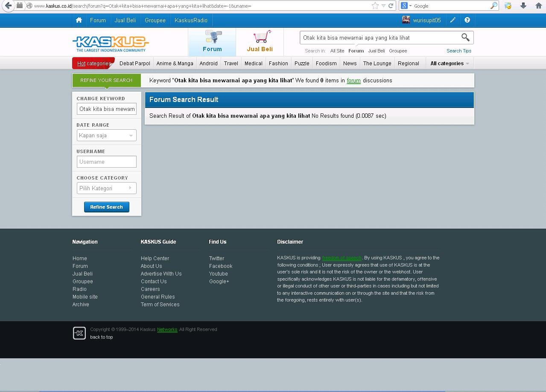Set search scope to Groupee
546x392 pixels.
(x=398, y=51)
